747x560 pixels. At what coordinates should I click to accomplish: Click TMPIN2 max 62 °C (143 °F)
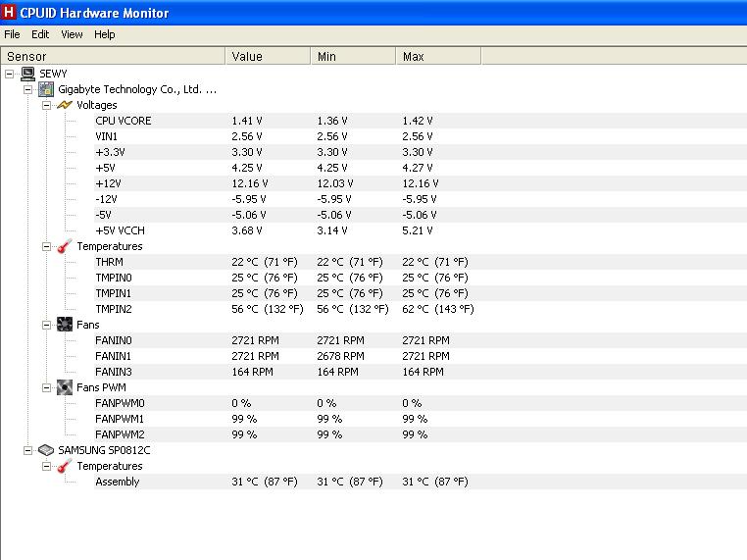click(x=438, y=309)
